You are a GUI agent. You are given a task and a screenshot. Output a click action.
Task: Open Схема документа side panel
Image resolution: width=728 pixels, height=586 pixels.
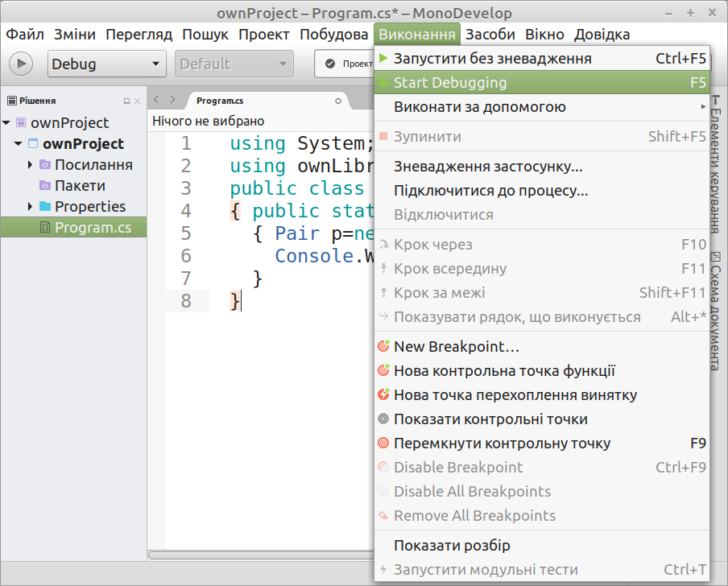pos(715,311)
